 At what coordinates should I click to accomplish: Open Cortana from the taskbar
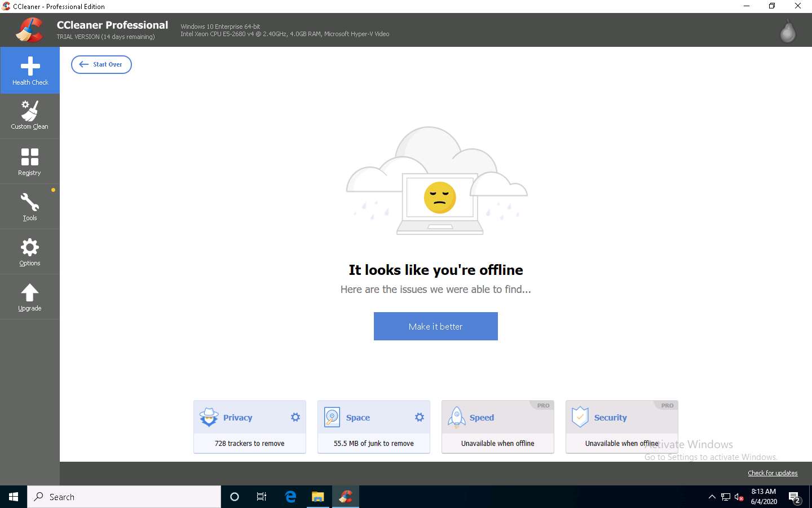[235, 497]
